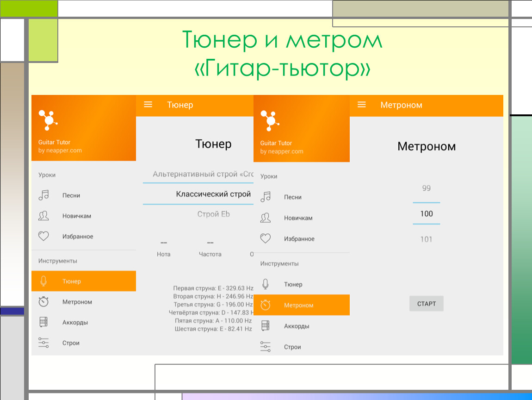The height and width of the screenshot is (400, 532).
Task: Open Песни in the left drawer
Action: pyautogui.click(x=83, y=195)
